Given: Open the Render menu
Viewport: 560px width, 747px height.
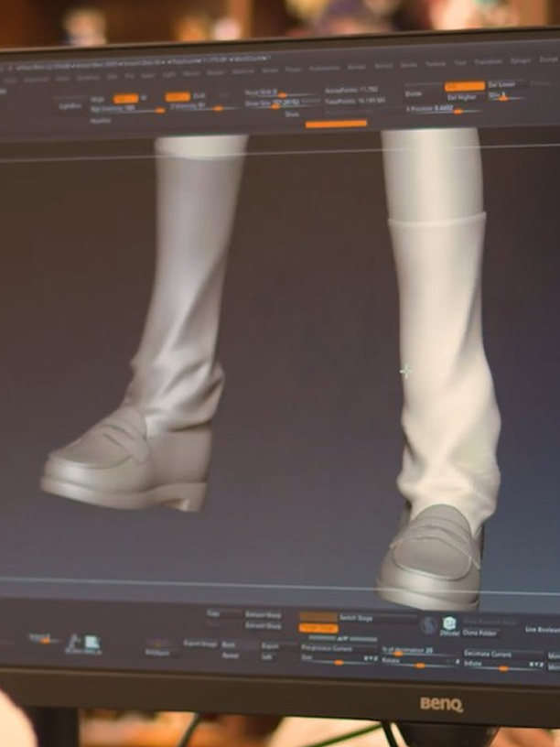Looking at the screenshot, I should (357, 67).
